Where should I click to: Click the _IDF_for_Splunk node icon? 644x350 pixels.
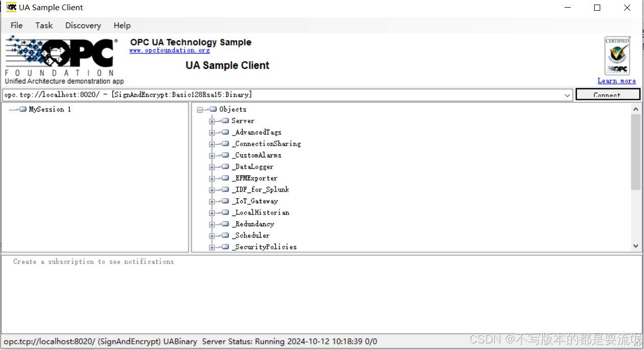(x=225, y=190)
